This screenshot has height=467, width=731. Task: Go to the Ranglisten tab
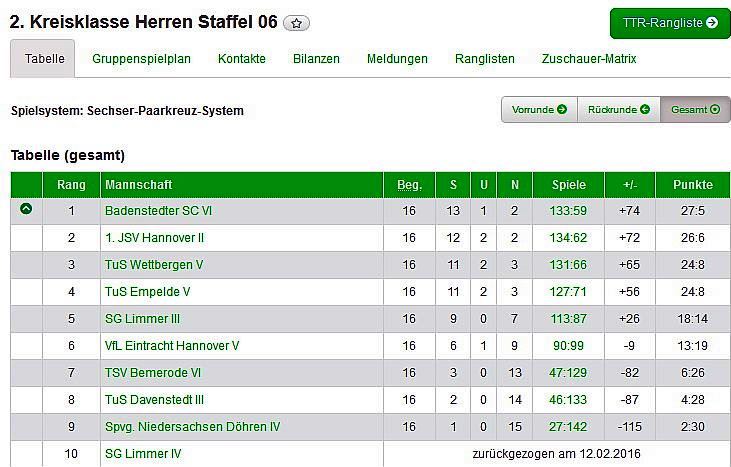pyautogui.click(x=484, y=59)
